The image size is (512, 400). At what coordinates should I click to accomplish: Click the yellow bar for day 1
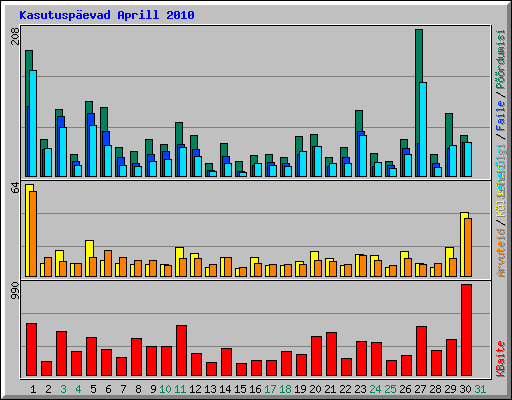coord(28,230)
